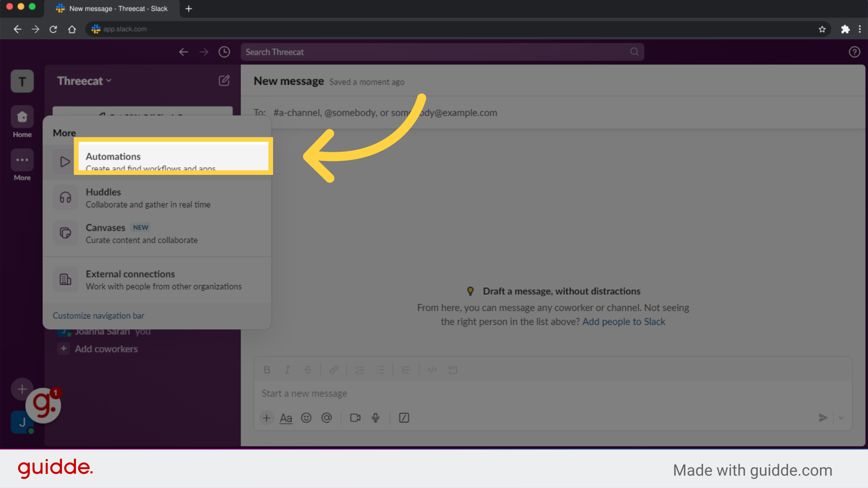Go back in Slack history

tap(183, 52)
